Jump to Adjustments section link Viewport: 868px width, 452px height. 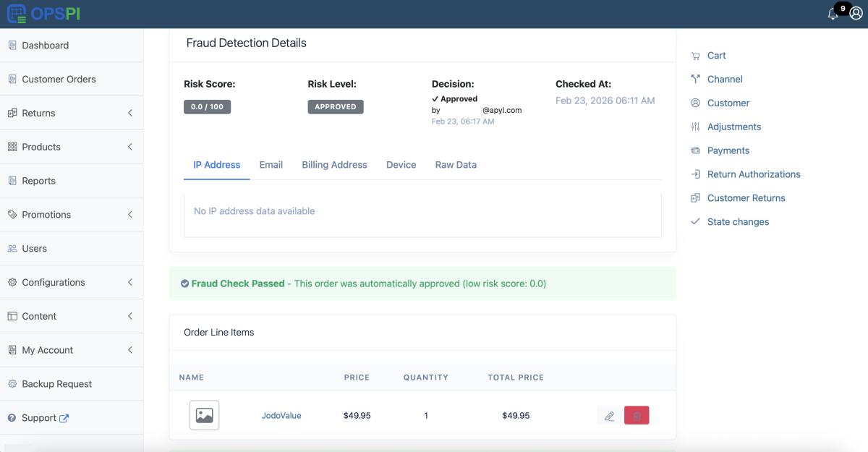(734, 127)
